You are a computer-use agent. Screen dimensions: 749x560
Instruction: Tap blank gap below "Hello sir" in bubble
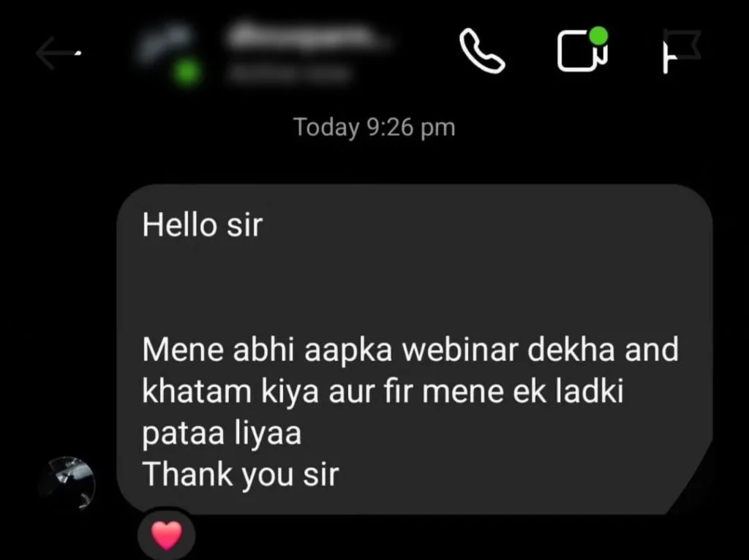pyautogui.click(x=415, y=287)
